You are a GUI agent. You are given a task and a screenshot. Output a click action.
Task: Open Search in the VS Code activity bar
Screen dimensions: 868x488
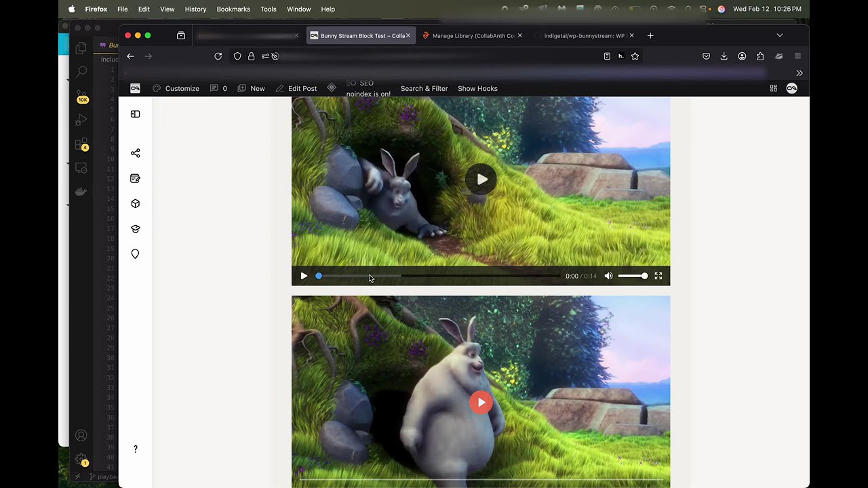click(81, 71)
